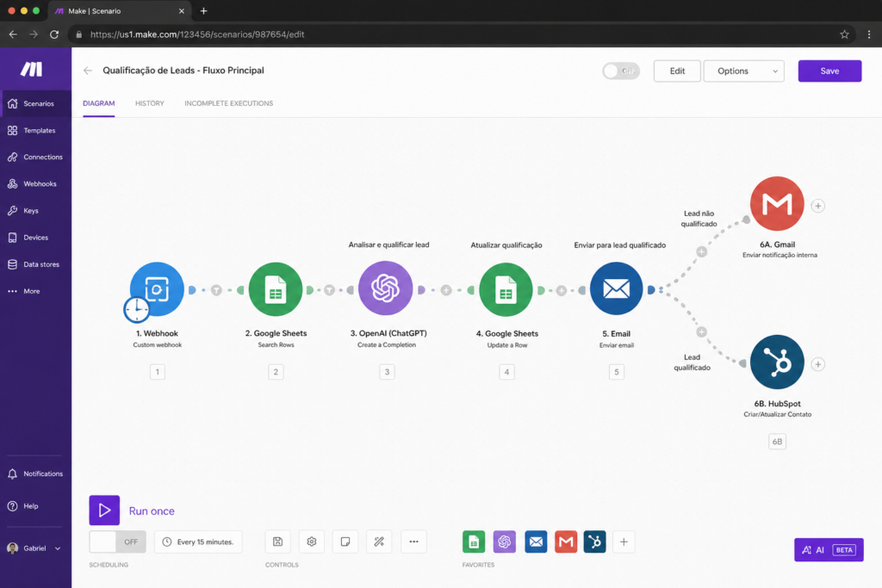The image size is (882, 588).
Task: Toggle the scheduling OFF switch
Action: point(117,542)
